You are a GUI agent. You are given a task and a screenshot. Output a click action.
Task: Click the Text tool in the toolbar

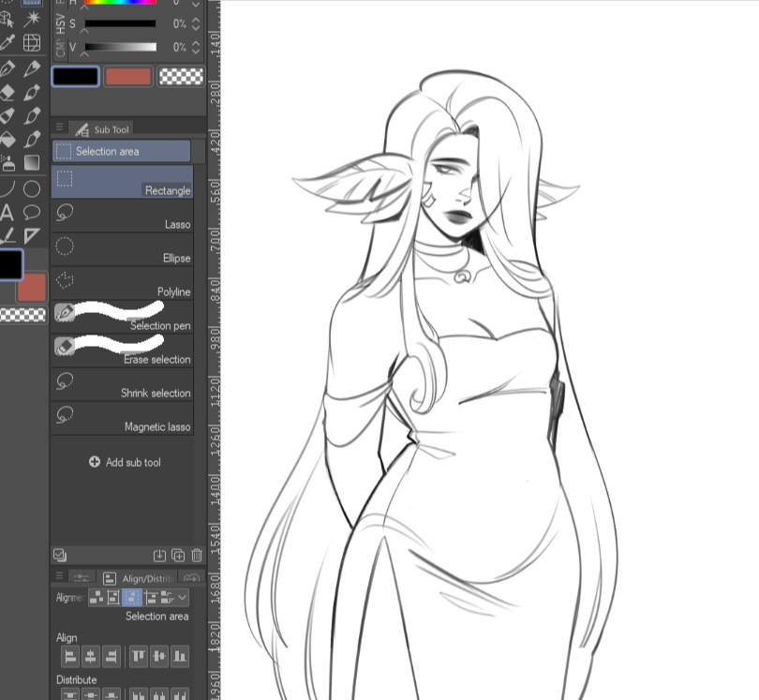pyautogui.click(x=7, y=212)
